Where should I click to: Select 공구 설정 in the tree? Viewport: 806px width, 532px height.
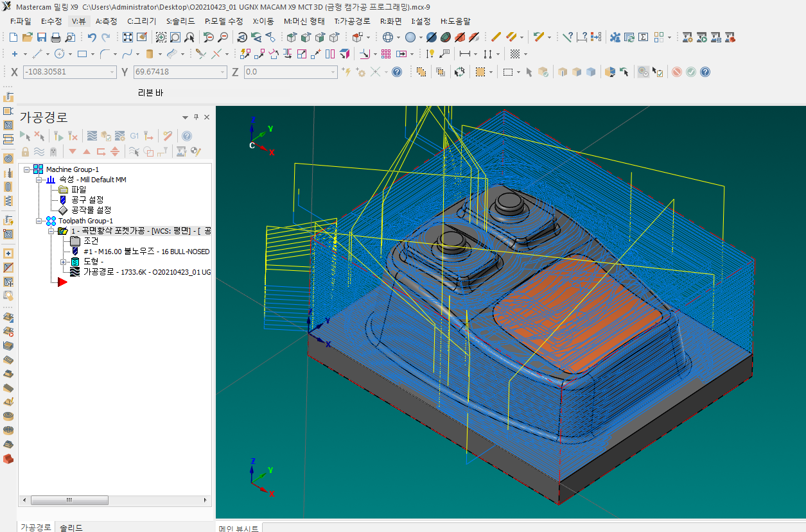tap(87, 200)
